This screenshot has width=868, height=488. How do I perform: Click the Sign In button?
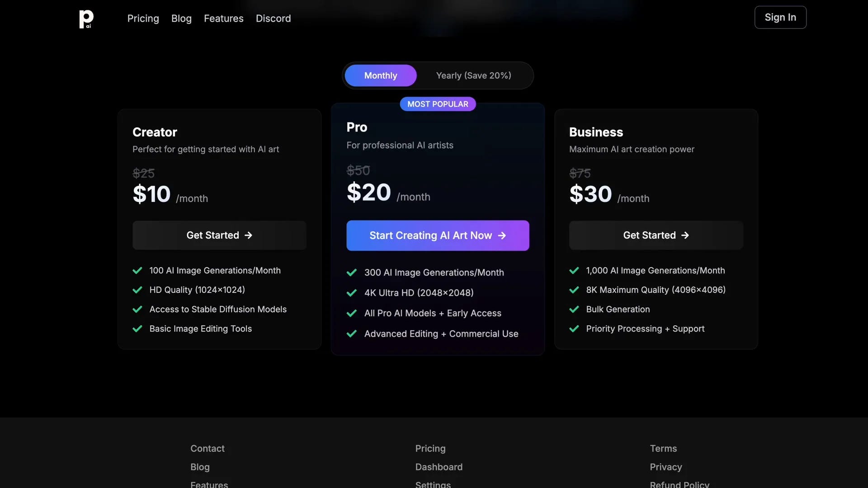780,17
